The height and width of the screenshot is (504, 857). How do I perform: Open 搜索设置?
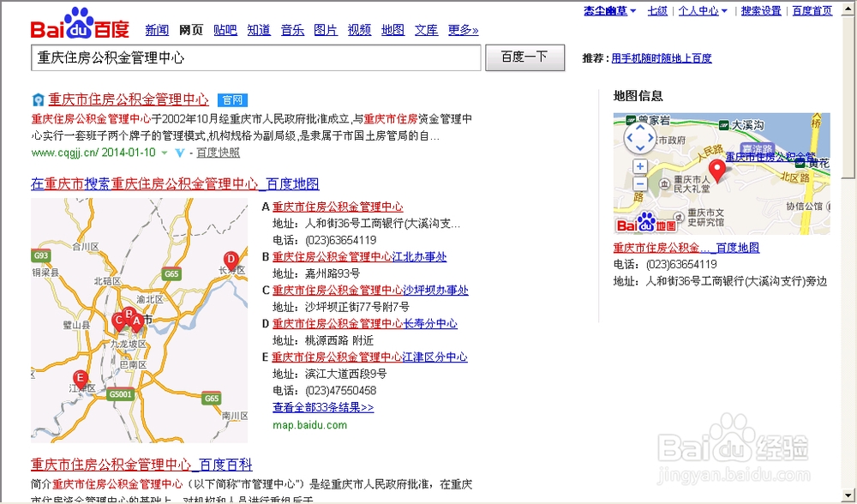tap(761, 11)
